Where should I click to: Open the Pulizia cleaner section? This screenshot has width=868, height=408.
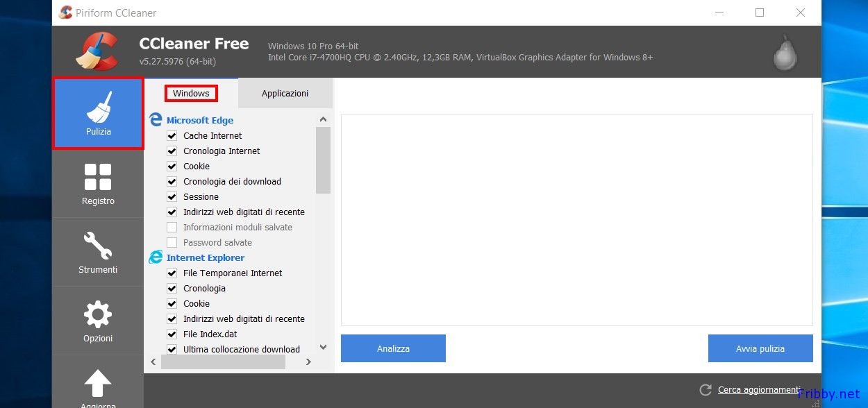[x=98, y=114]
